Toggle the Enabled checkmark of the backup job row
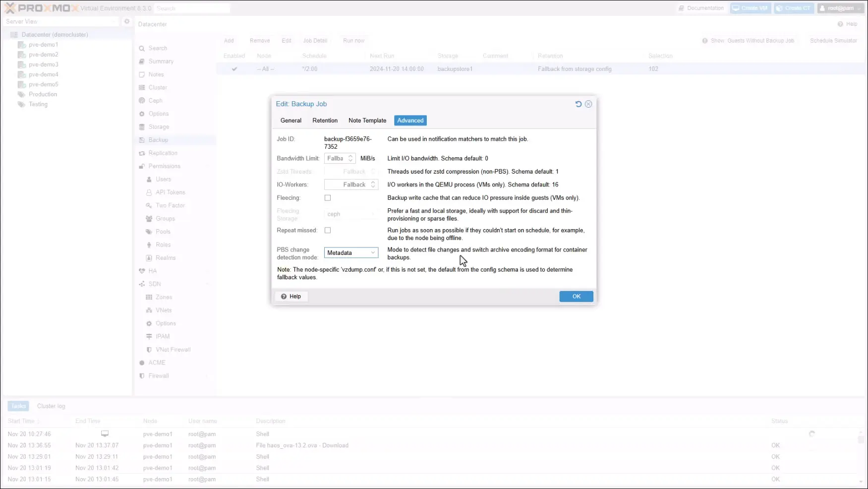 (234, 69)
